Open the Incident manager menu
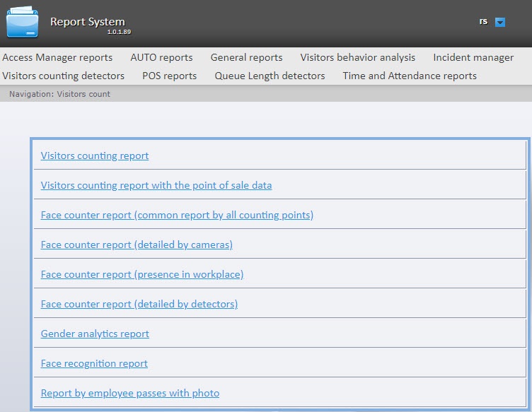This screenshot has width=532, height=412. [x=473, y=57]
